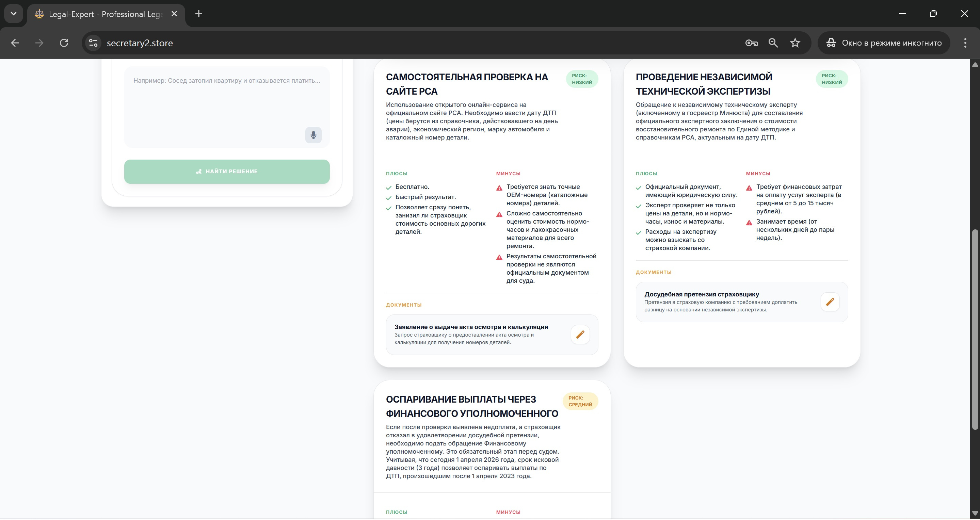Image resolution: width=980 pixels, height=520 pixels.
Task: Go back to previous page
Action: point(15,43)
